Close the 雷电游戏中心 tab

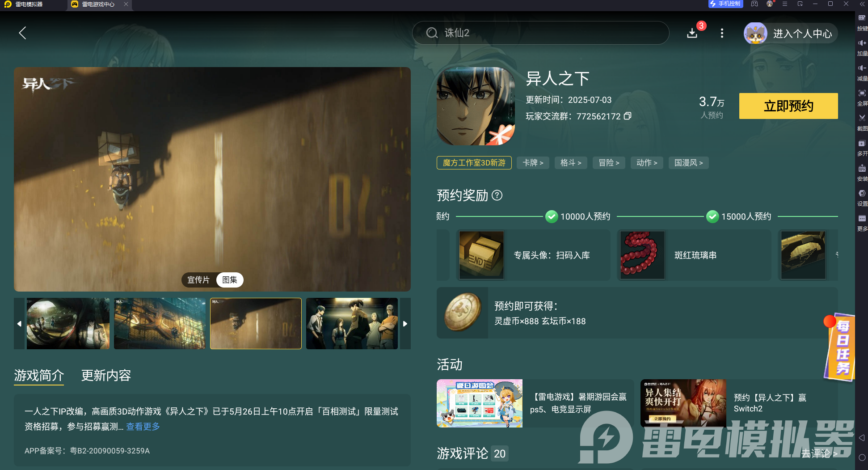[x=126, y=4]
